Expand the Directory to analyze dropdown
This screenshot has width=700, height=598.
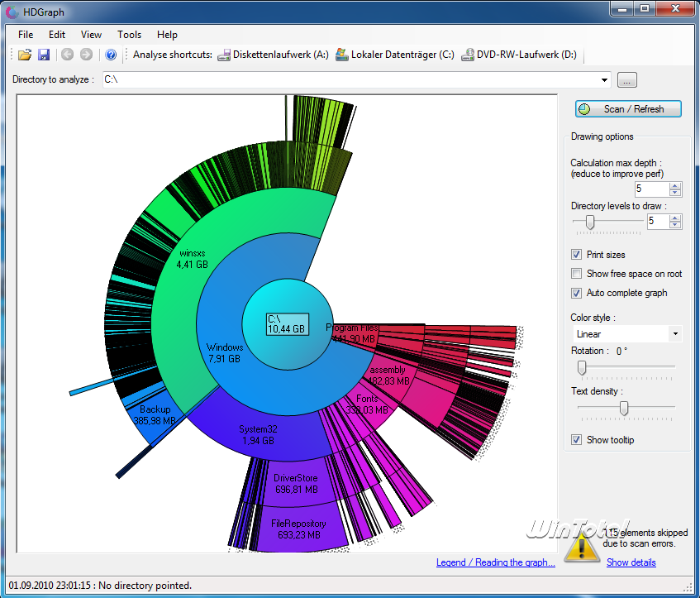(x=606, y=80)
